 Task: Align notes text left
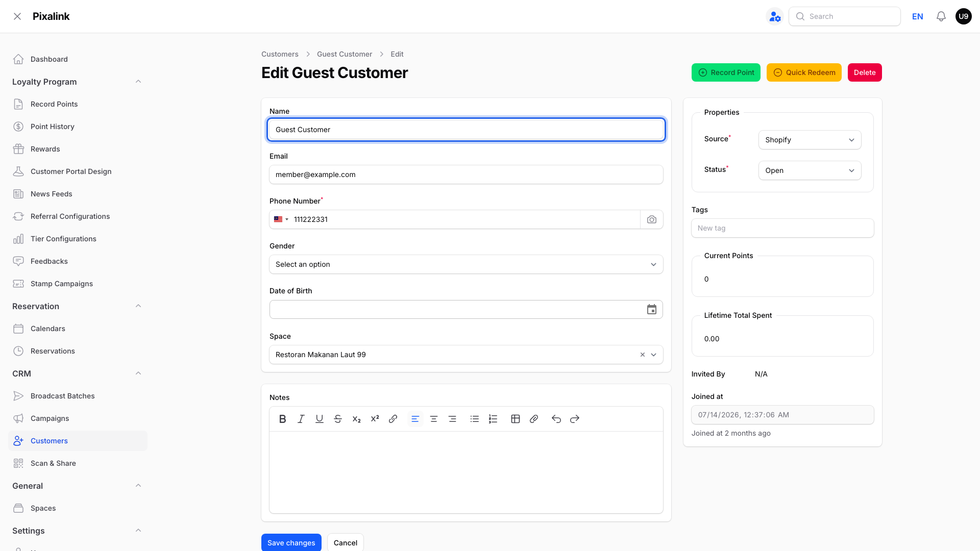pos(415,419)
